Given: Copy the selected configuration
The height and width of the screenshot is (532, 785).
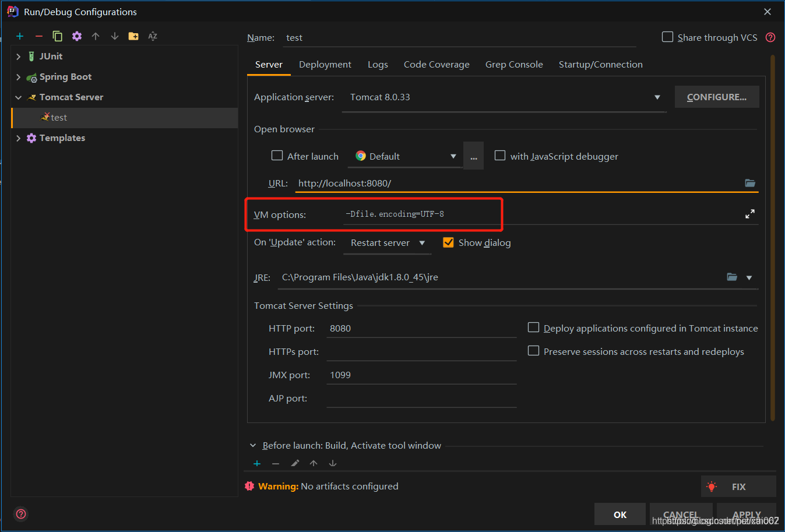Looking at the screenshot, I should pyautogui.click(x=58, y=36).
